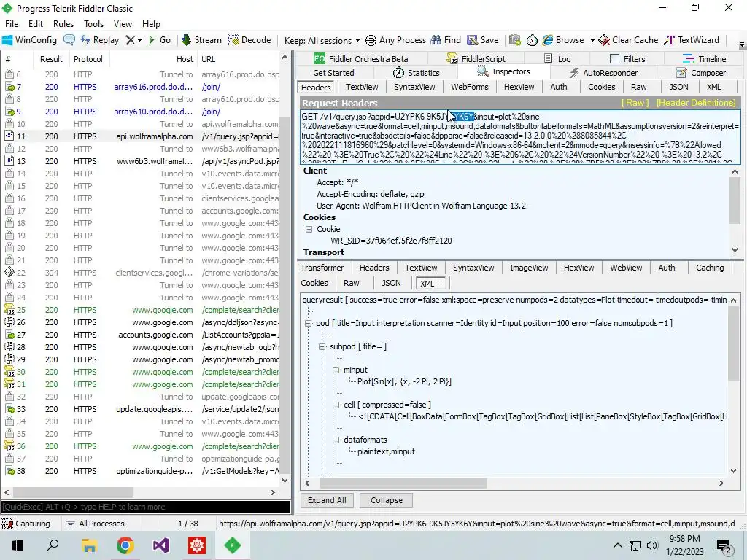Open the Tools menu
The image size is (747, 560).
93,24
